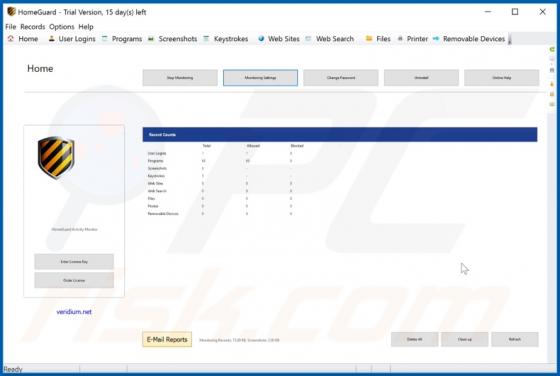Open E-Mail Reports
Screen dimensions: 560x376
[x=167, y=339]
